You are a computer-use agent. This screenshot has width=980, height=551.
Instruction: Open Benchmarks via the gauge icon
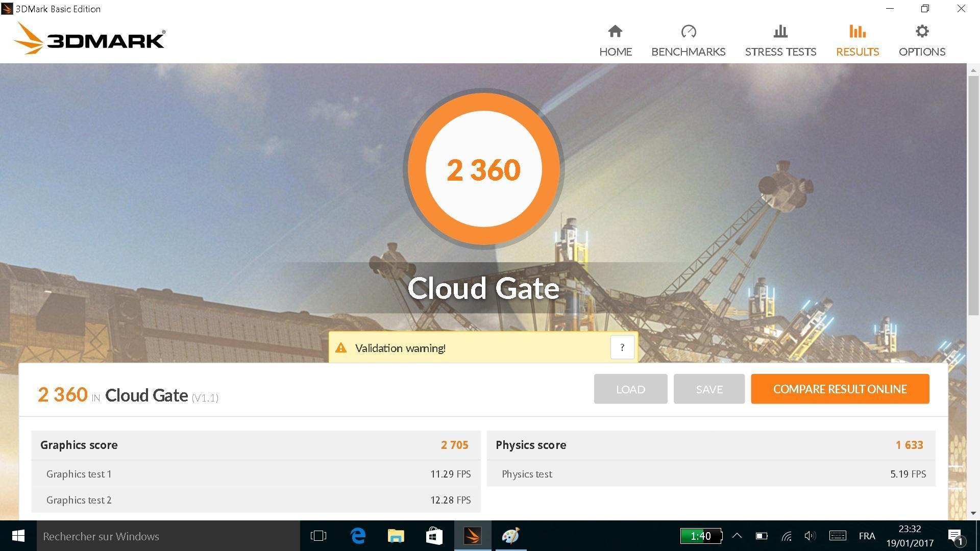[688, 32]
